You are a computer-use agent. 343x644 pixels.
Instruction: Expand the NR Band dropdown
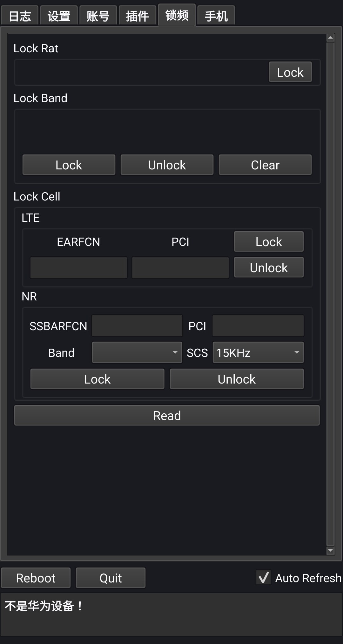[137, 352]
